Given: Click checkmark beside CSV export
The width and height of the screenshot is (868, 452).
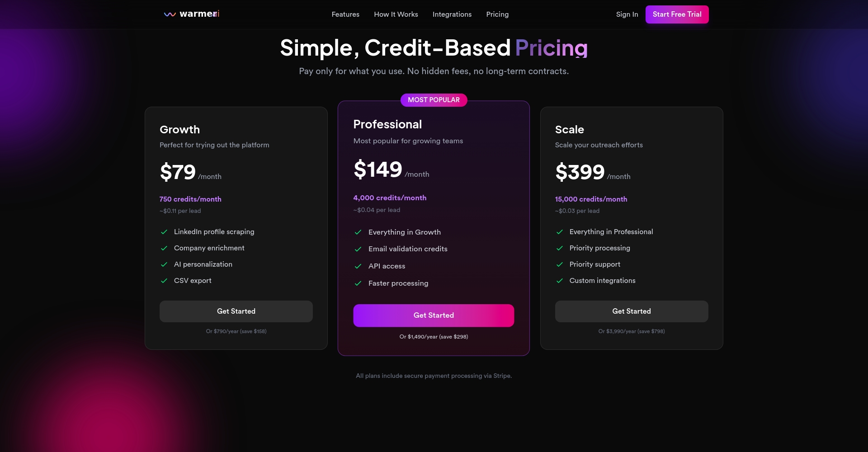Looking at the screenshot, I should 164,281.
